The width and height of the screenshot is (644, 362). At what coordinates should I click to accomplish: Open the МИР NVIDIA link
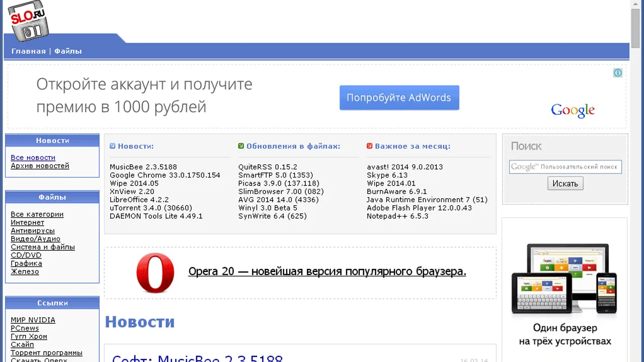pyautogui.click(x=33, y=320)
